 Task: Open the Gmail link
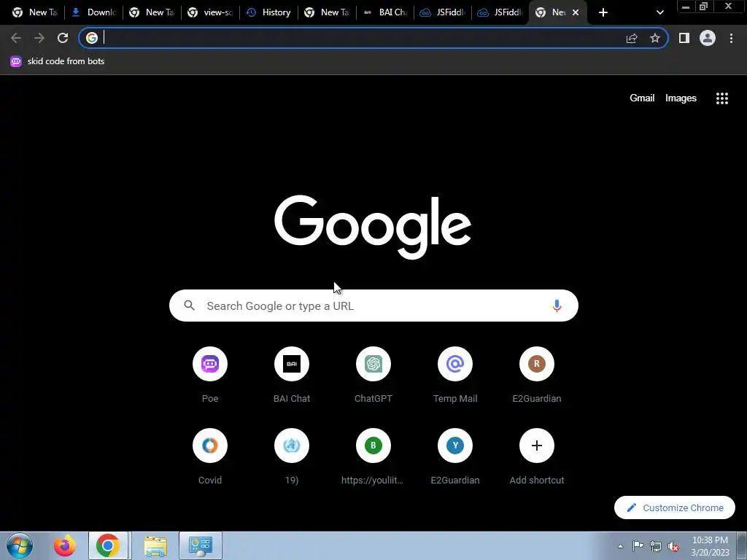click(642, 98)
